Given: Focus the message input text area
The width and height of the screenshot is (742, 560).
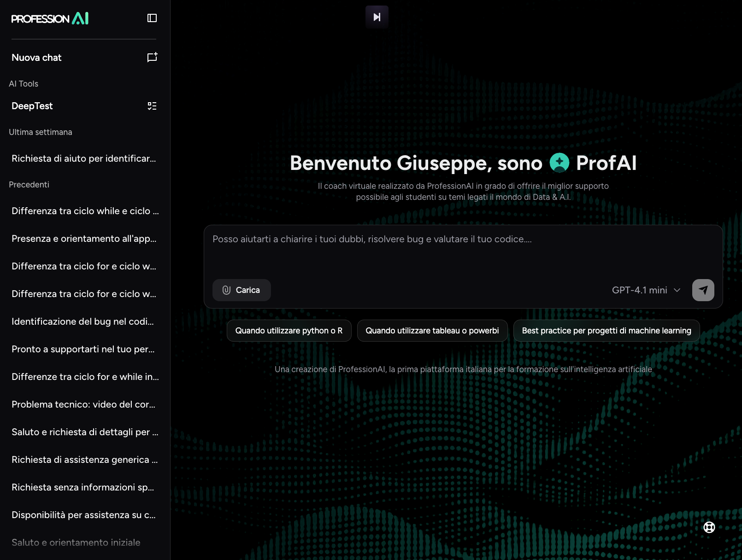Looking at the screenshot, I should point(463,251).
